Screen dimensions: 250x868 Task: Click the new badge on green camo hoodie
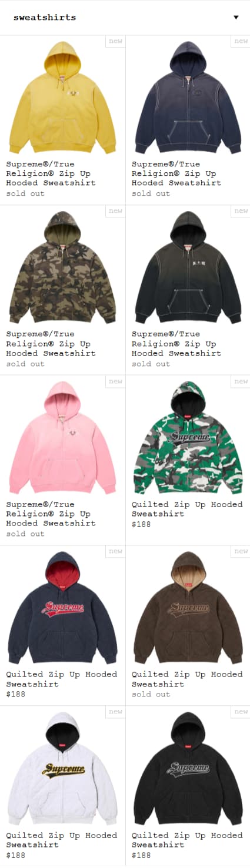[241, 381]
